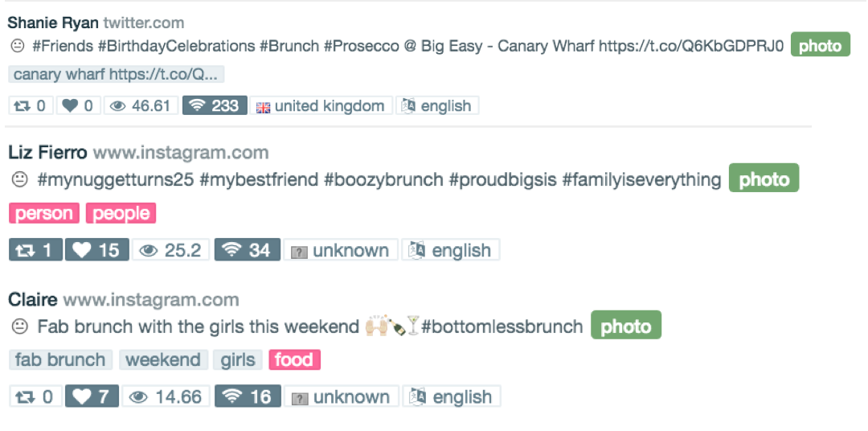Image resolution: width=868 pixels, height=431 pixels.
Task: Click the english language tag on Claire's post
Action: click(451, 396)
